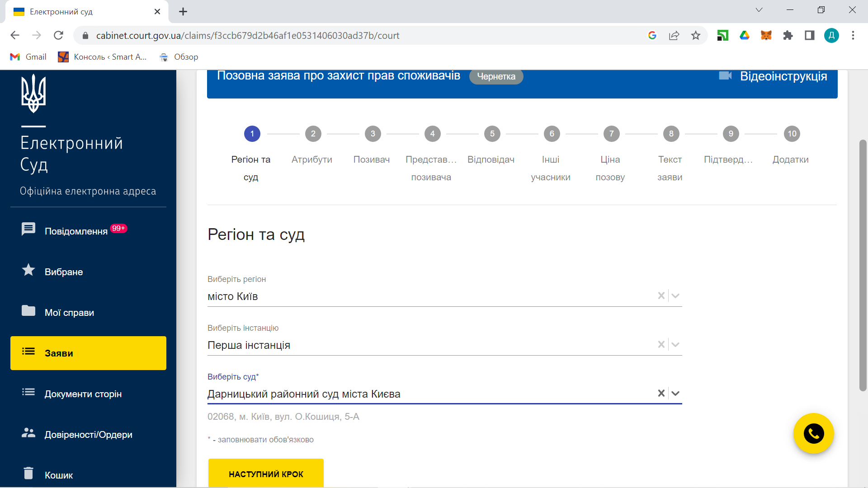
Task: Clear the selected region місто Київ
Action: tap(661, 296)
